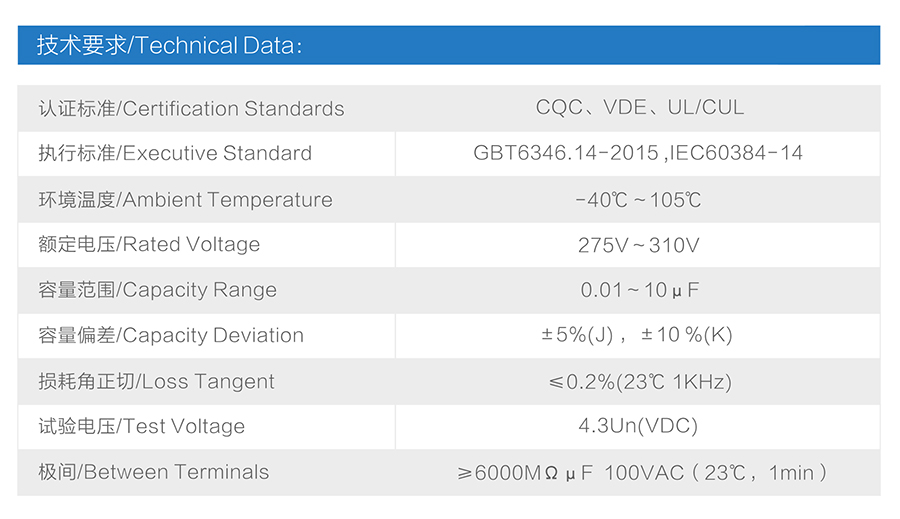Click the ≤0.2%(23℃ 1KHz) value
The image size is (900, 519).
[x=640, y=382]
